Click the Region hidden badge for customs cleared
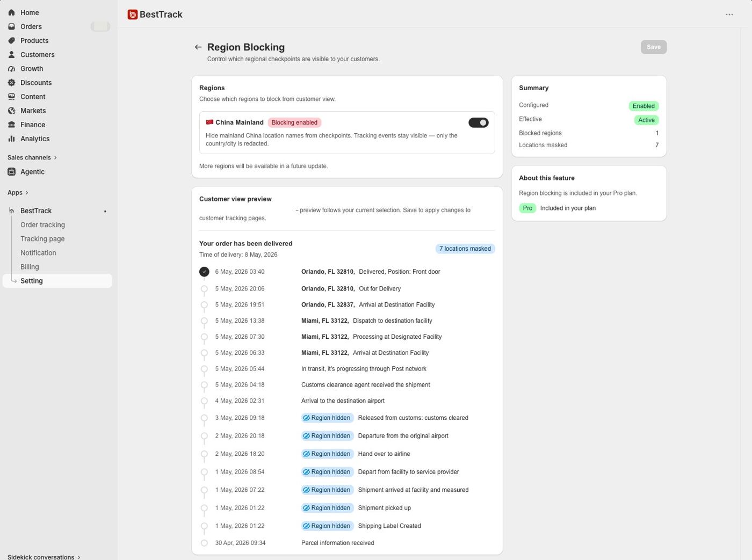The height and width of the screenshot is (560, 752). click(327, 418)
